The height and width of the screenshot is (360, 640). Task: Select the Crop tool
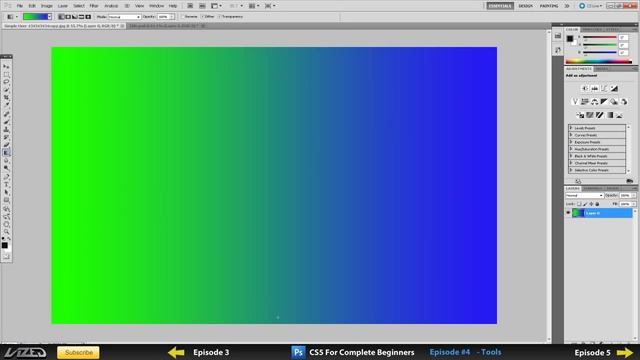tap(6, 98)
